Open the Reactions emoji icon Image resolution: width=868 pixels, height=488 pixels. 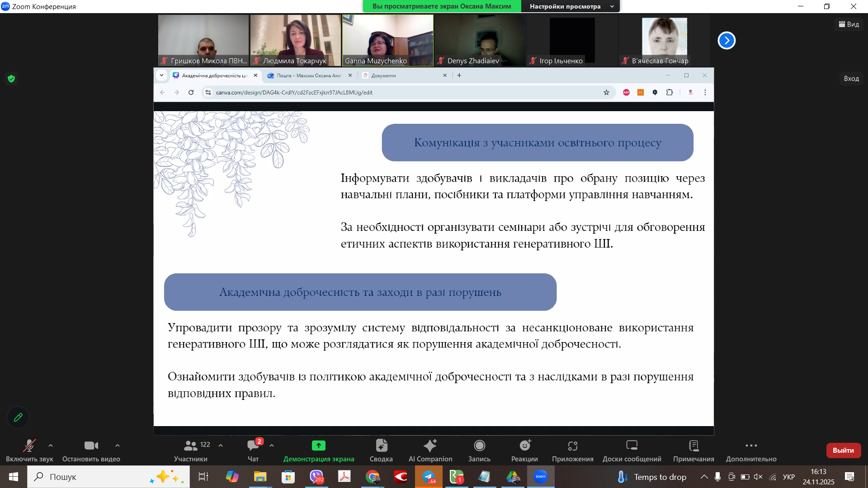(524, 446)
